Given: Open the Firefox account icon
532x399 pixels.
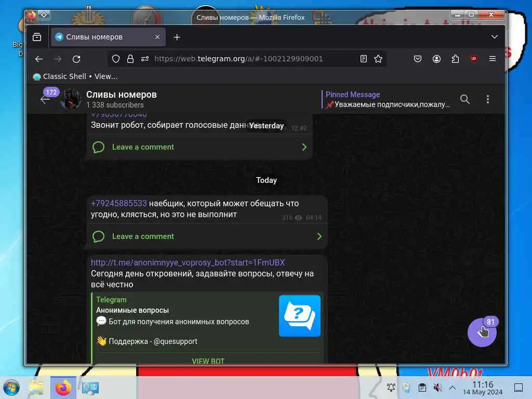Looking at the screenshot, I should pyautogui.click(x=436, y=59).
